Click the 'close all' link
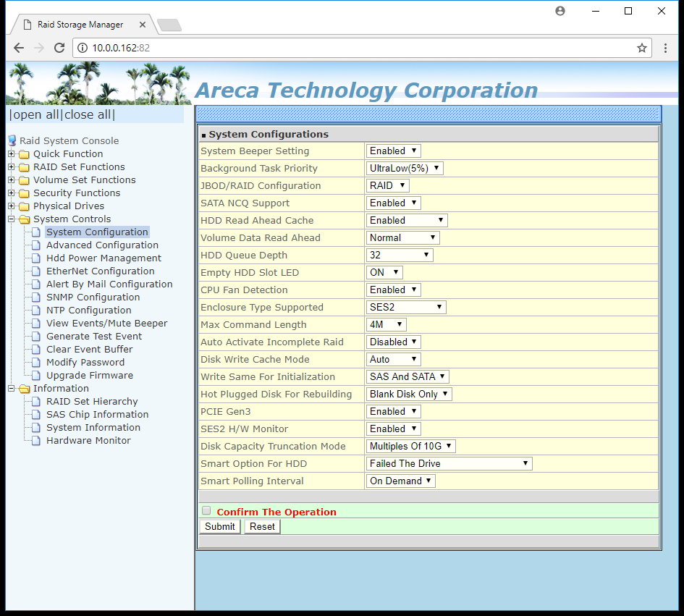 (88, 115)
